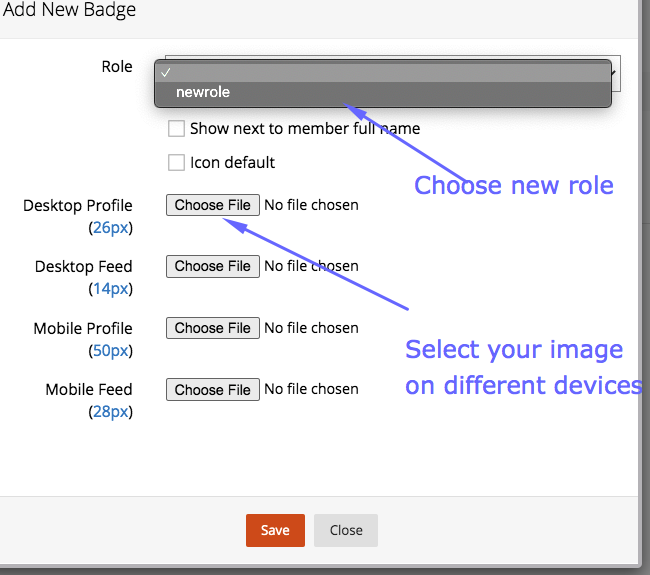Click No file chosen beside Desktop Profile
The image size is (650, 575).
click(311, 205)
